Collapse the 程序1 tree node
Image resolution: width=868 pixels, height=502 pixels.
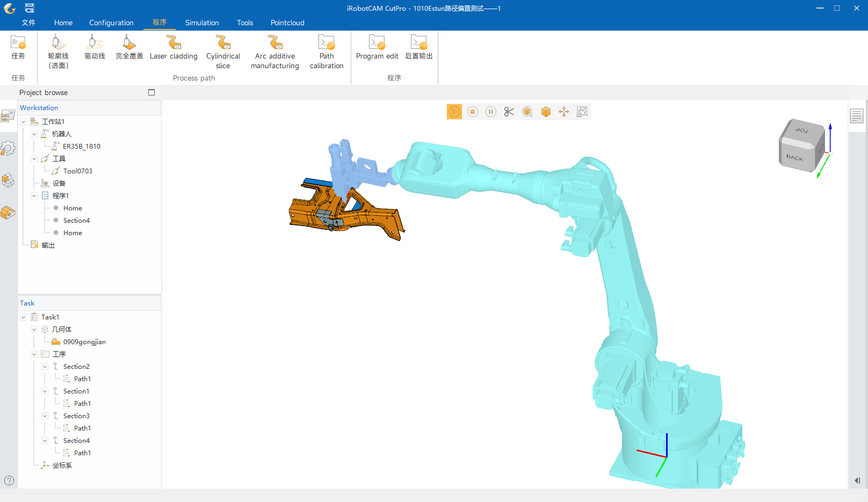pyautogui.click(x=34, y=196)
